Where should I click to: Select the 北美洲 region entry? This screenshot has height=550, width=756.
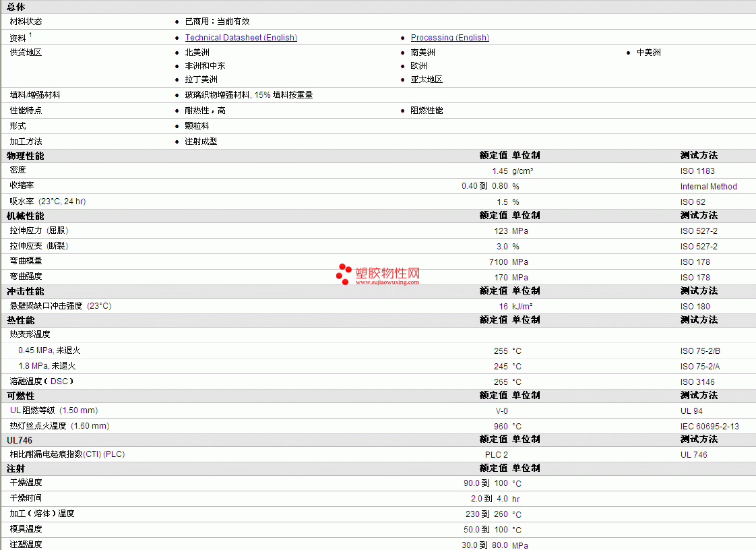click(x=197, y=53)
